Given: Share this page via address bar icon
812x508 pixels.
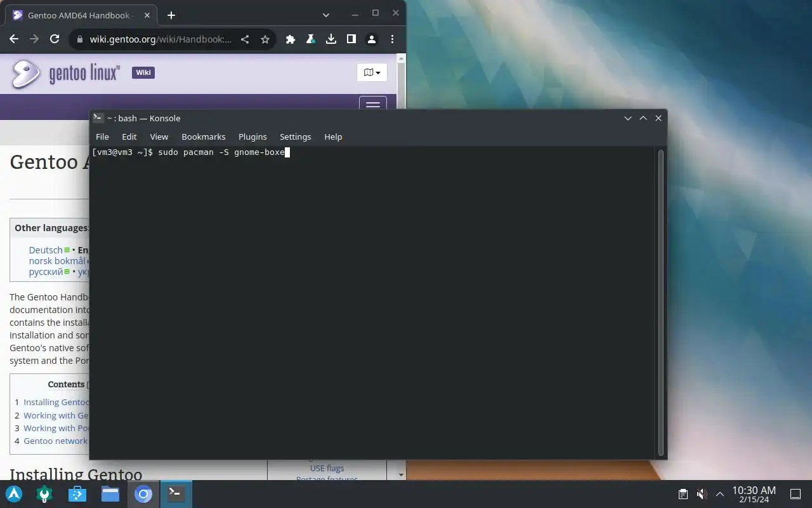Looking at the screenshot, I should pyautogui.click(x=245, y=39).
